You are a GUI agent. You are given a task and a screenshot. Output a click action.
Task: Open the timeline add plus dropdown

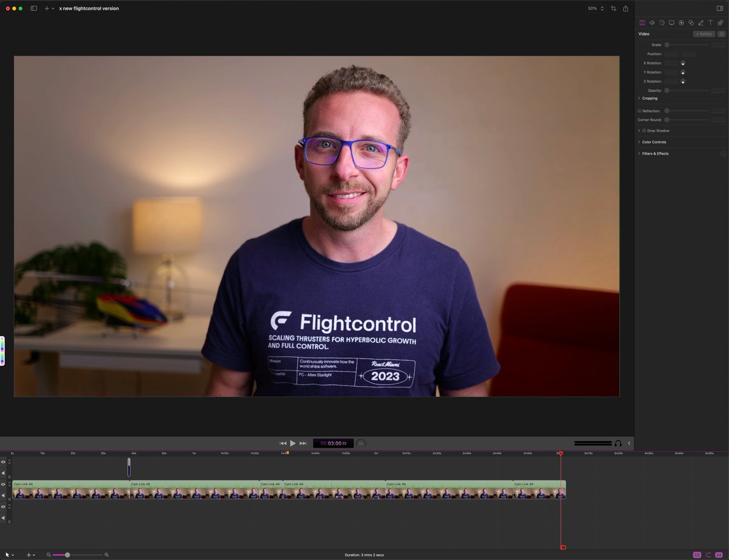(30, 555)
